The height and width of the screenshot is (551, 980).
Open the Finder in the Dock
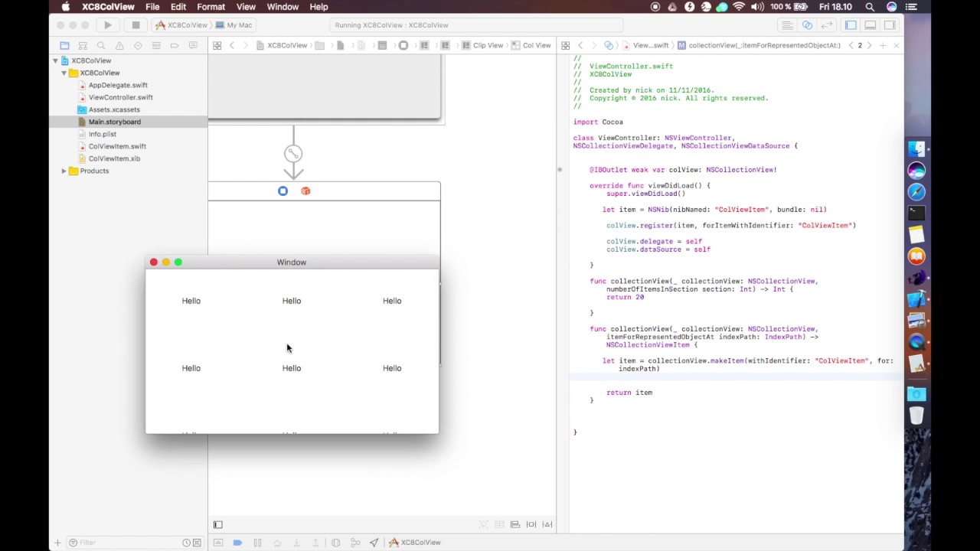click(x=916, y=148)
